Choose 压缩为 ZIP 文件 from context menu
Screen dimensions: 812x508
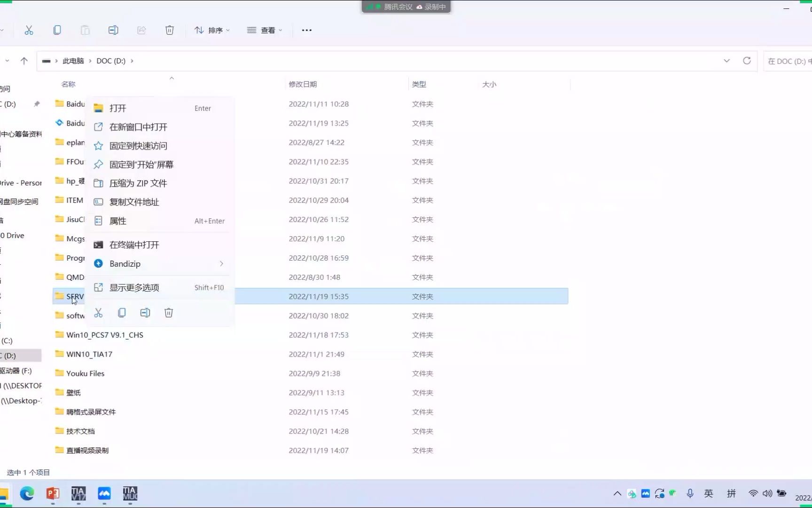pyautogui.click(x=138, y=183)
